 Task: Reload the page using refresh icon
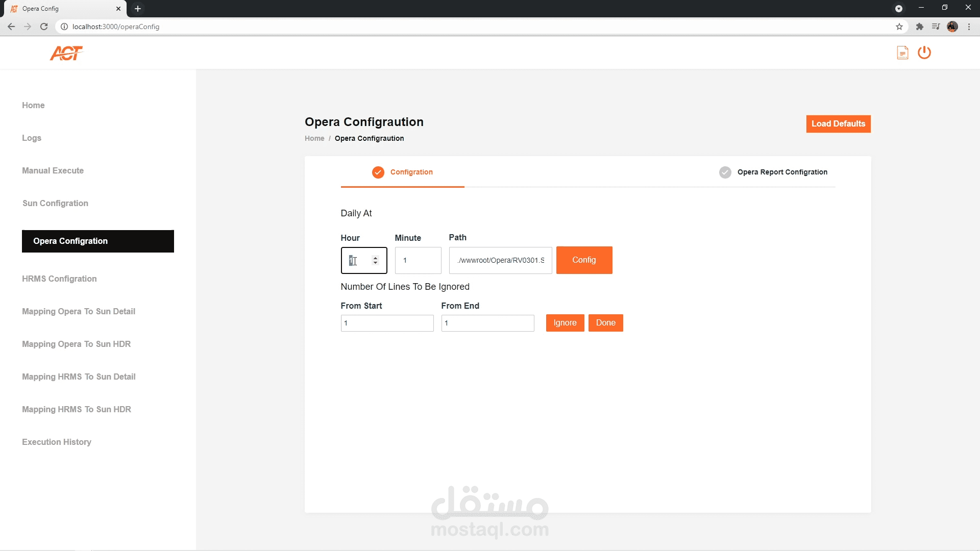click(44, 27)
